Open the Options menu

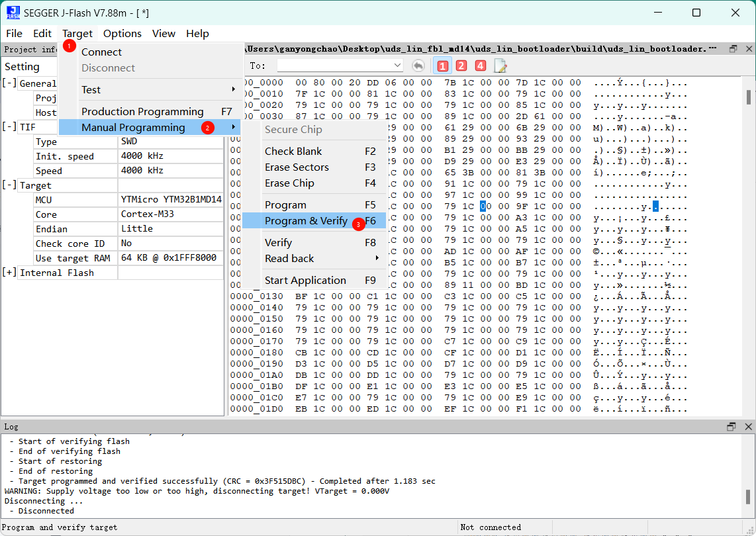point(122,33)
